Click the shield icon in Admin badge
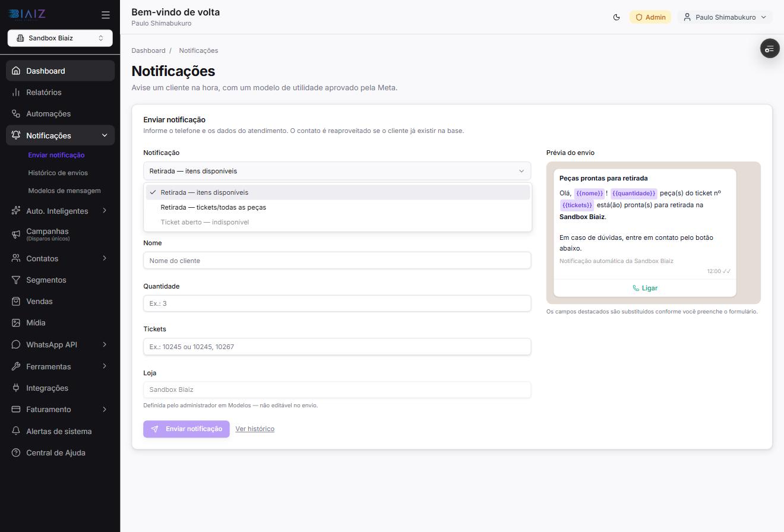Viewport: 784px width, 532px height. (639, 17)
